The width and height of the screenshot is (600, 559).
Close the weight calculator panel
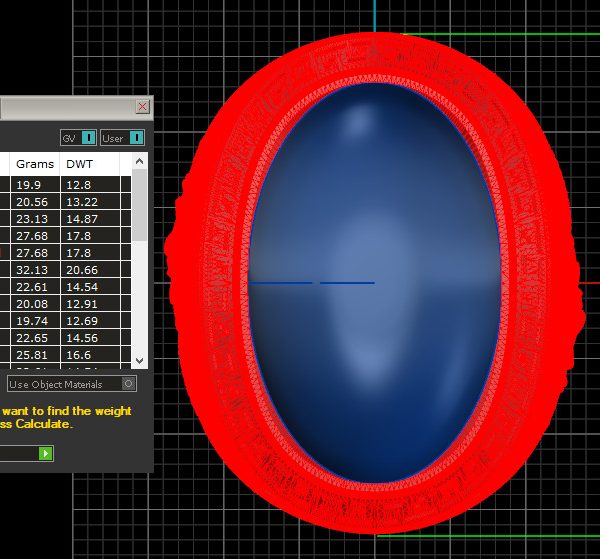tap(143, 106)
